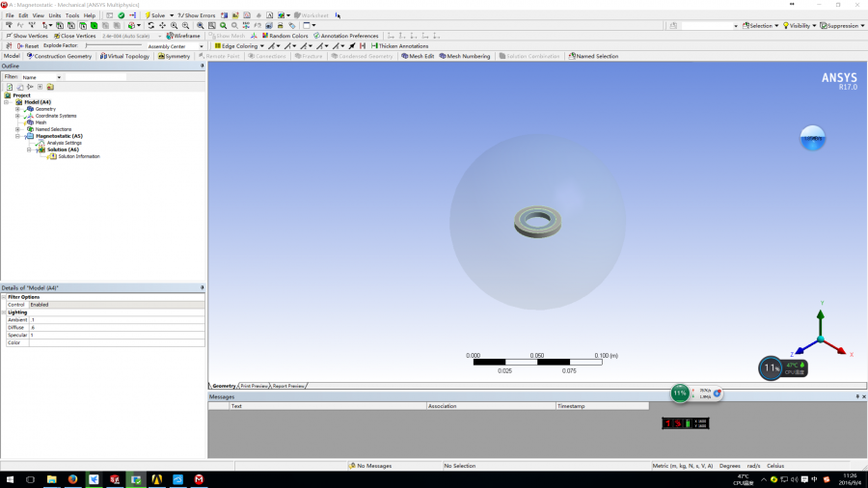Toggle the triad Show Coordinate Systems icon

point(254,36)
